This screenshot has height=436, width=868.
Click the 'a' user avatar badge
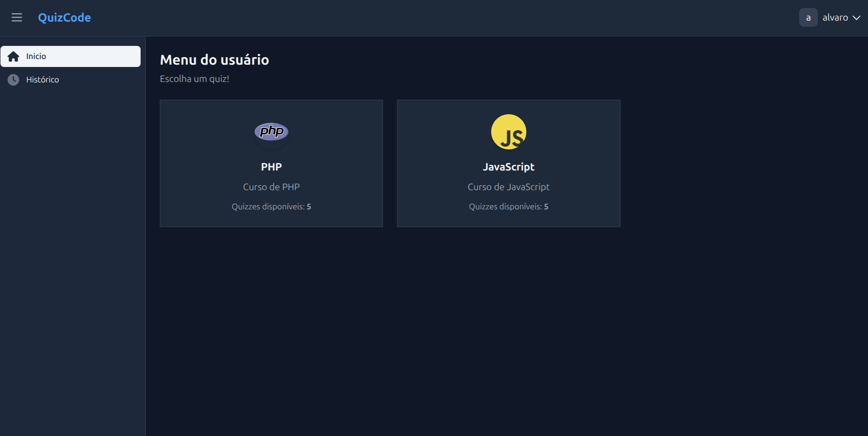(808, 18)
